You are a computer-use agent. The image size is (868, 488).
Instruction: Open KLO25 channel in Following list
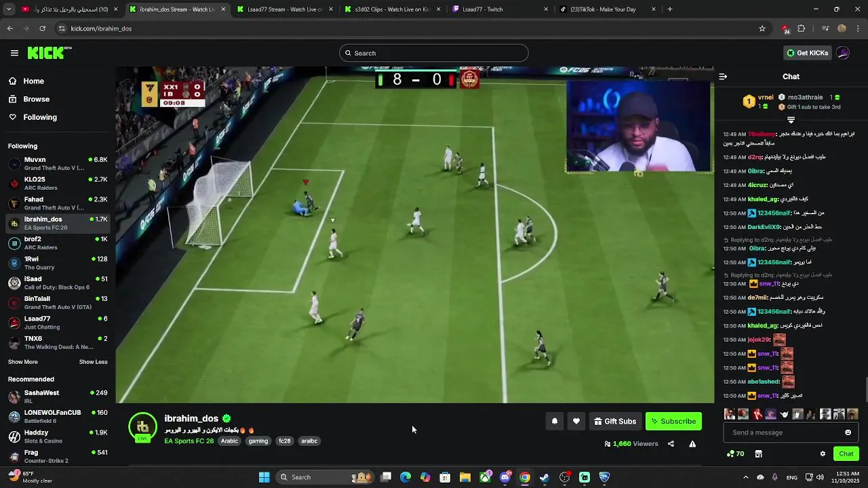[58, 184]
